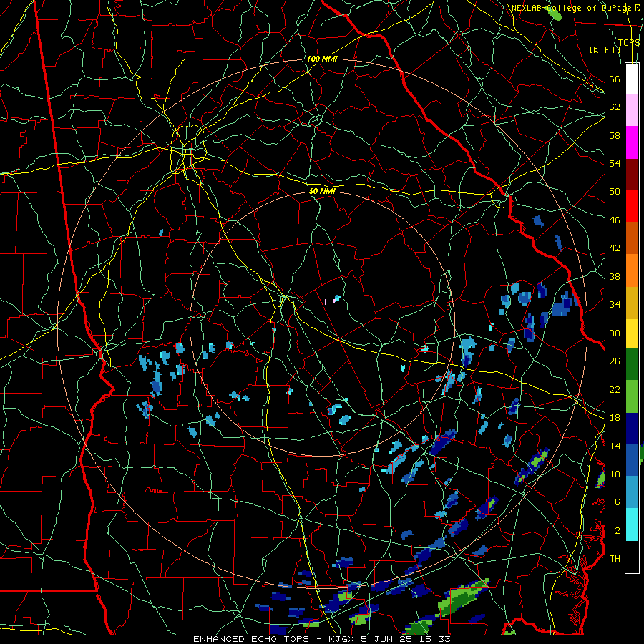Click the 'TH' legend label
The height and width of the screenshot is (644, 644).
coord(615,559)
